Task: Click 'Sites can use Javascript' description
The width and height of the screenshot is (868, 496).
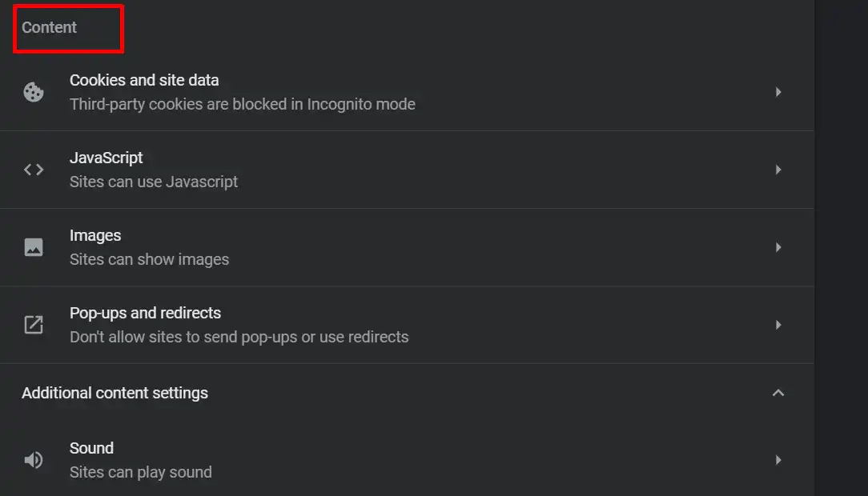Action: (153, 182)
